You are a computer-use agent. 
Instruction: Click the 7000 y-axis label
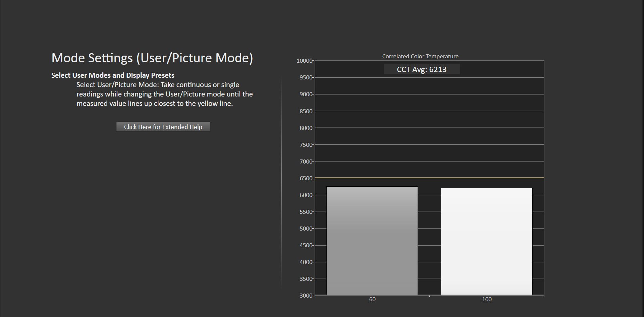[306, 162]
